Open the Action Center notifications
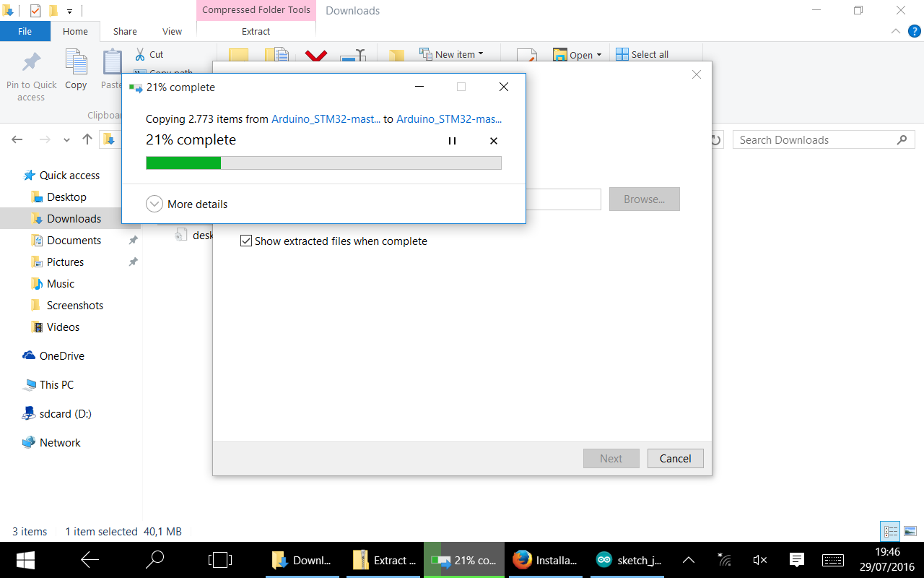Image resolution: width=924 pixels, height=578 pixels. click(x=796, y=560)
